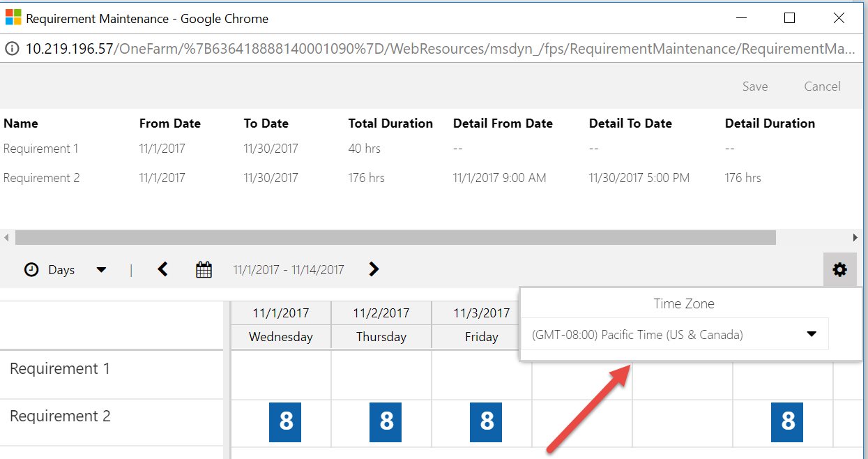Click the 8 hours cell for 11/1/2017
Screen dimensions: 868x459
[285, 421]
